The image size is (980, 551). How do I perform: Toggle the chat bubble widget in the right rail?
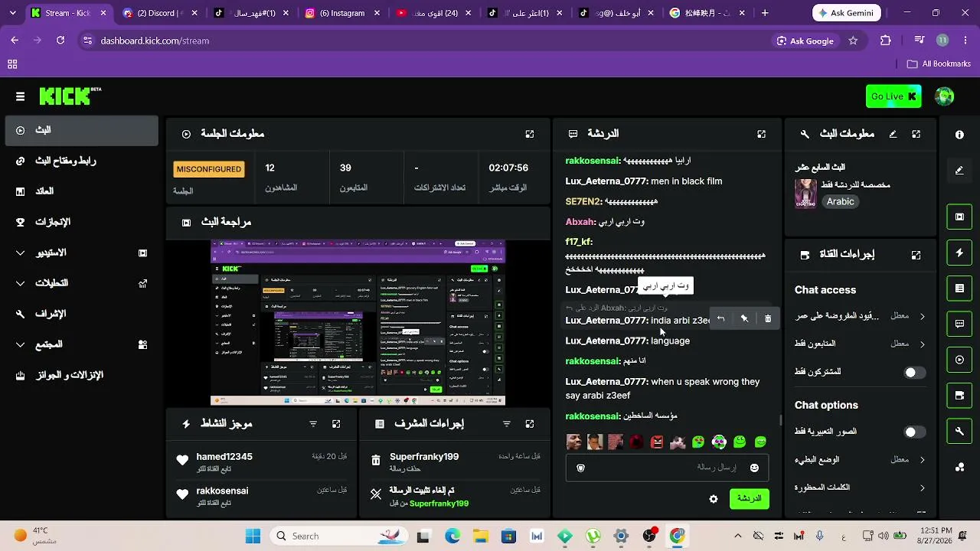point(959,324)
